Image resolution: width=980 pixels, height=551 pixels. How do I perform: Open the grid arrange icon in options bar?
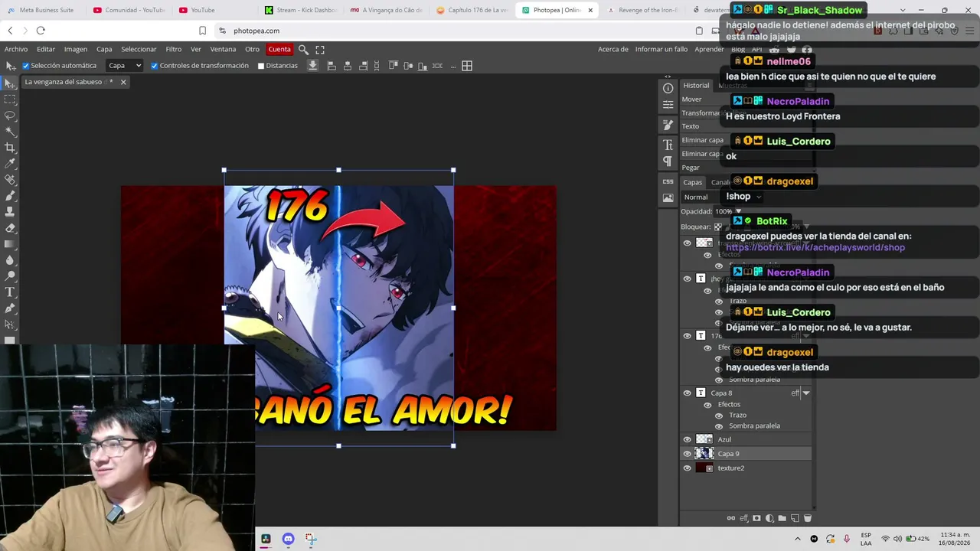pos(467,66)
